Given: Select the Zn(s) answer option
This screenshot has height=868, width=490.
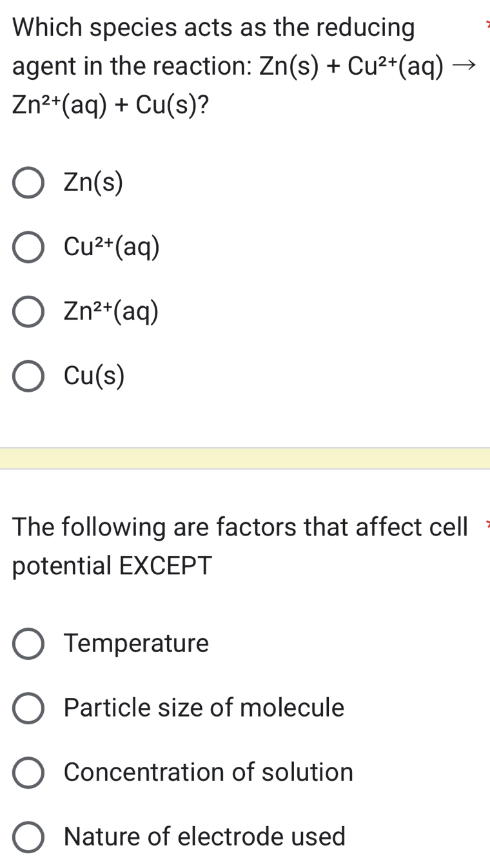Looking at the screenshot, I should click(27, 183).
